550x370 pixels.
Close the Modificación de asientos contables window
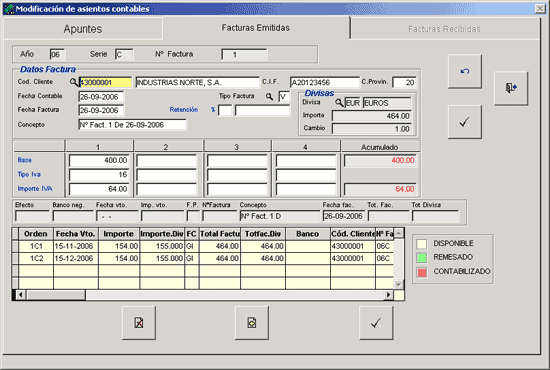click(540, 9)
